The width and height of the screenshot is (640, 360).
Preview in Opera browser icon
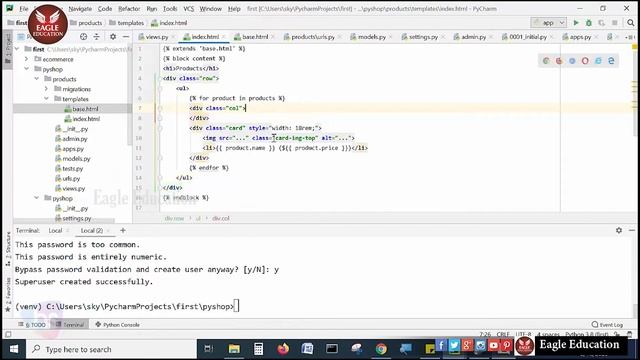pos(585,61)
